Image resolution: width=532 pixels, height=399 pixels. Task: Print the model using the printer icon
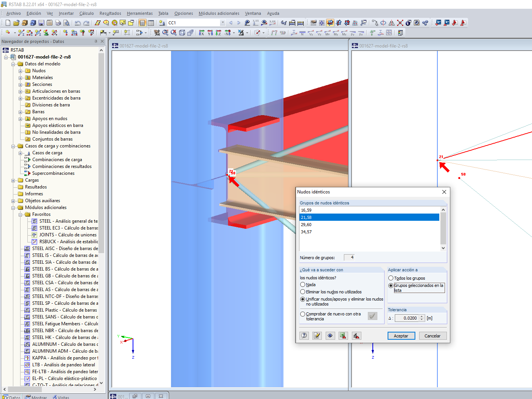[x=58, y=23]
